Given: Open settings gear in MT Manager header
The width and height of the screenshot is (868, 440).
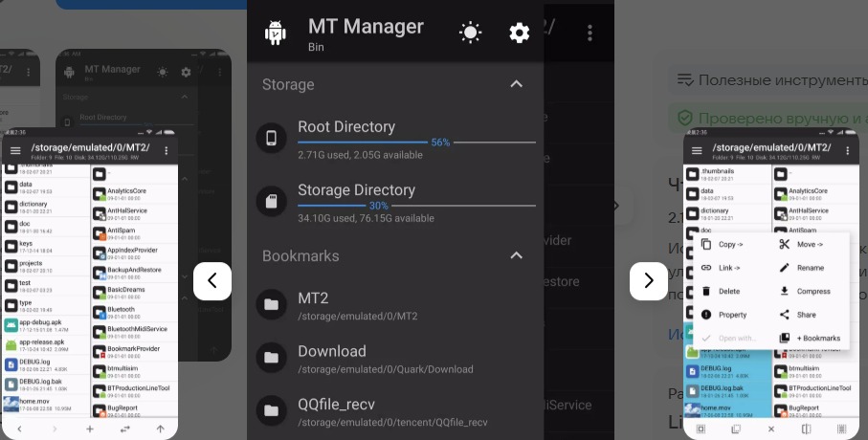Looking at the screenshot, I should [519, 33].
